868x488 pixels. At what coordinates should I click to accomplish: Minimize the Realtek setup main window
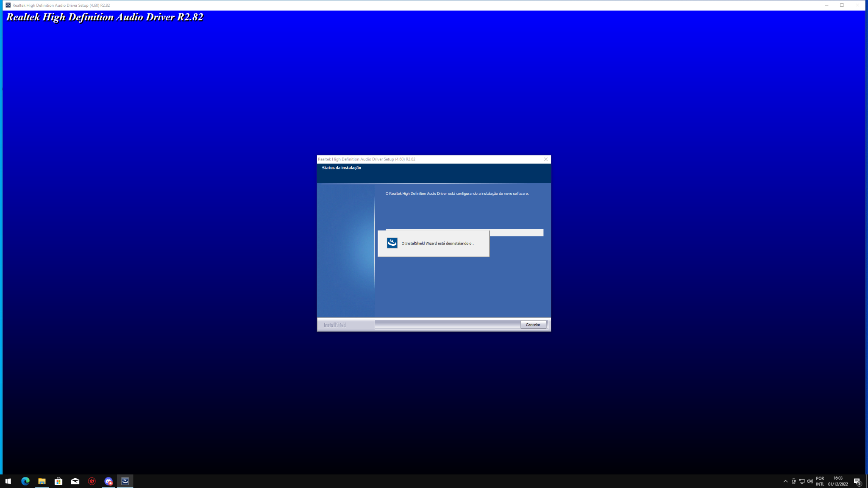coord(826,5)
